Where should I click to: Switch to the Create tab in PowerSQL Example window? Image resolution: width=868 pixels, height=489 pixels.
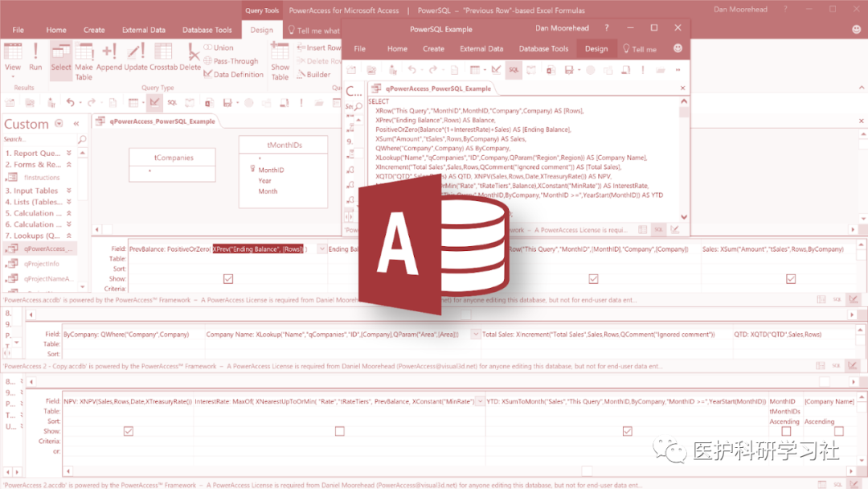coord(433,49)
